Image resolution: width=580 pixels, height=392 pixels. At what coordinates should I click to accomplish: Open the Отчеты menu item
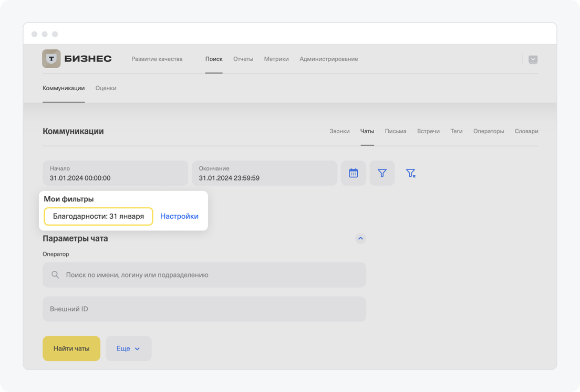coord(243,59)
